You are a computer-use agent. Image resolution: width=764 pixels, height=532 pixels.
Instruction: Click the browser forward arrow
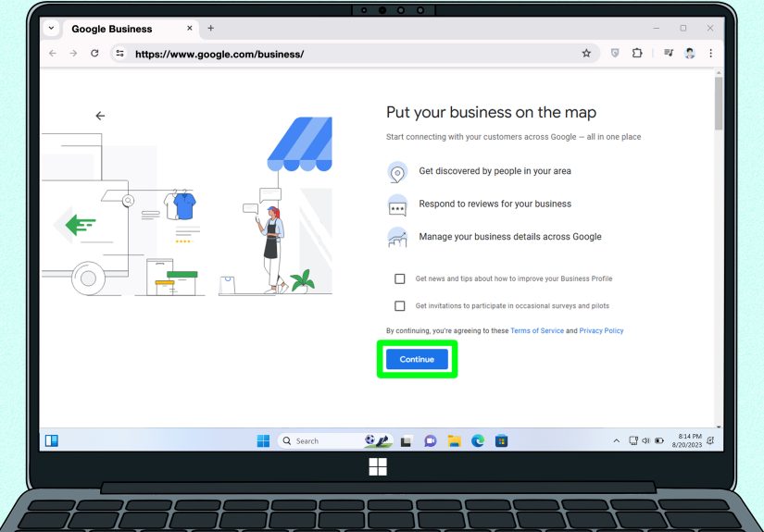73,54
